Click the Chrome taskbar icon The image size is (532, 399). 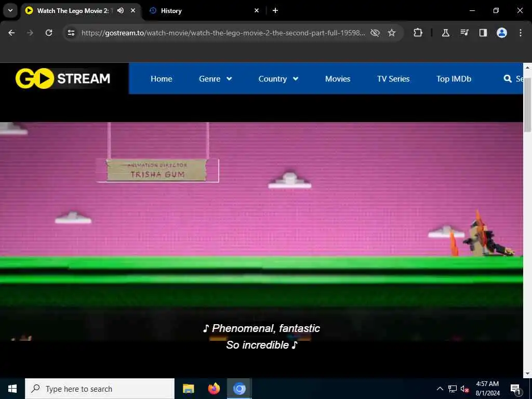239,389
